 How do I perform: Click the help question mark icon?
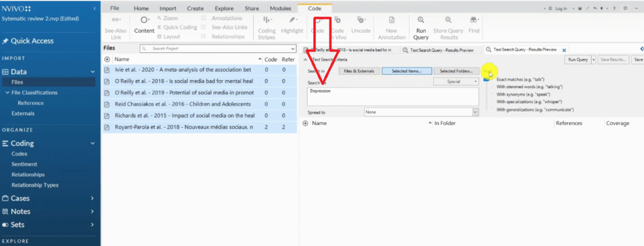pyautogui.click(x=615, y=9)
